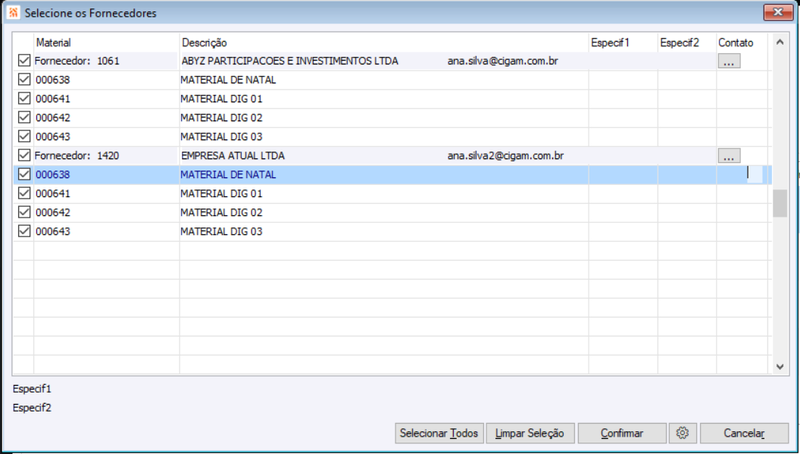
Task: Uncheck the Fornecedor 1420 checkbox
Action: (x=24, y=155)
